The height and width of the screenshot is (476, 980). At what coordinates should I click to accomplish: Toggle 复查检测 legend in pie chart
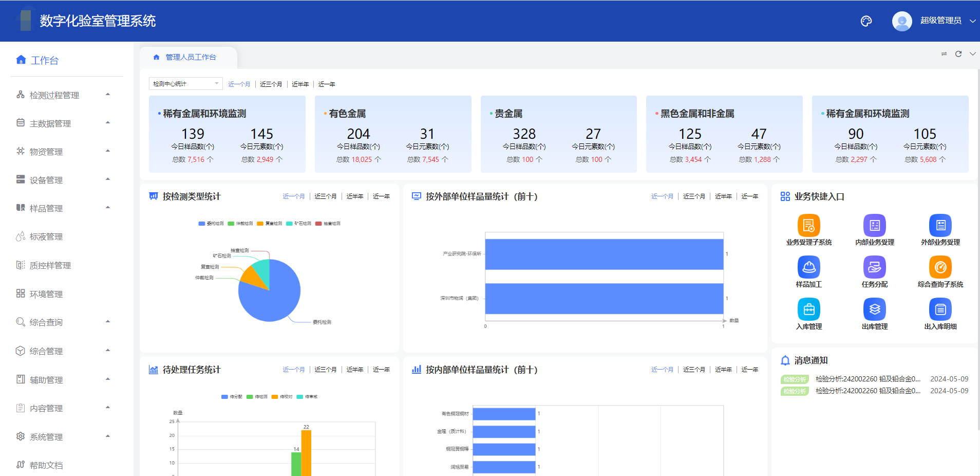click(x=270, y=224)
